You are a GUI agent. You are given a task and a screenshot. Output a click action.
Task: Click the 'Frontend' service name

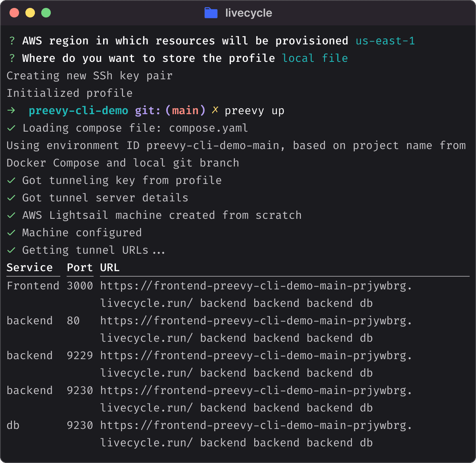pos(33,286)
